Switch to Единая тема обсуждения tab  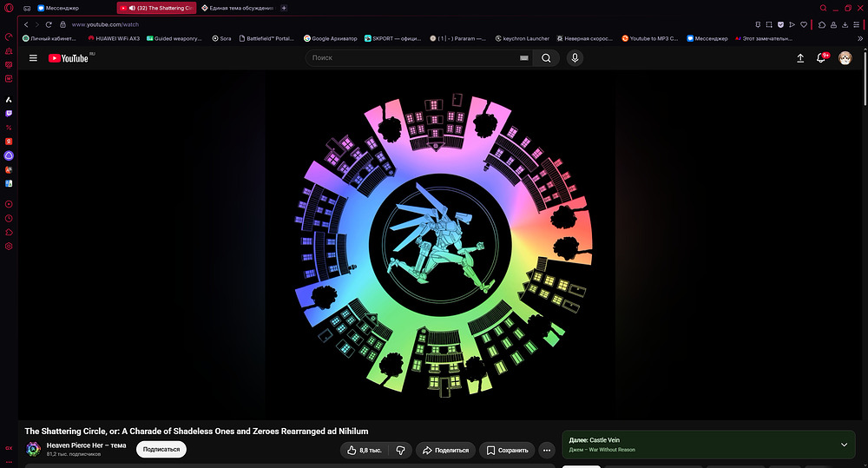238,8
